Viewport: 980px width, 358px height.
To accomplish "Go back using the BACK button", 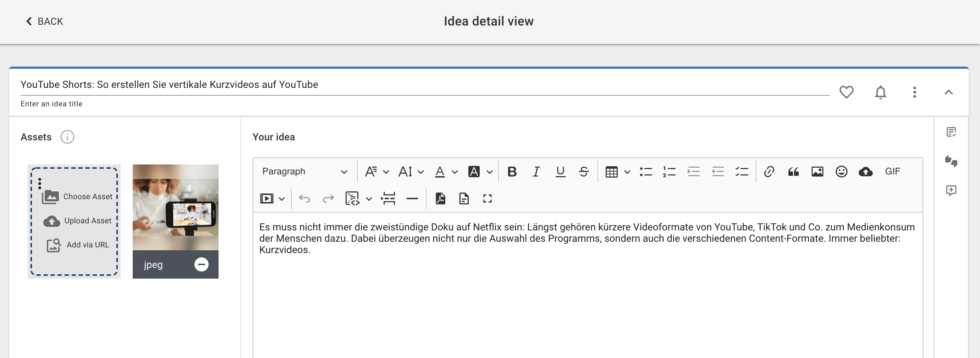I will click(x=44, y=21).
